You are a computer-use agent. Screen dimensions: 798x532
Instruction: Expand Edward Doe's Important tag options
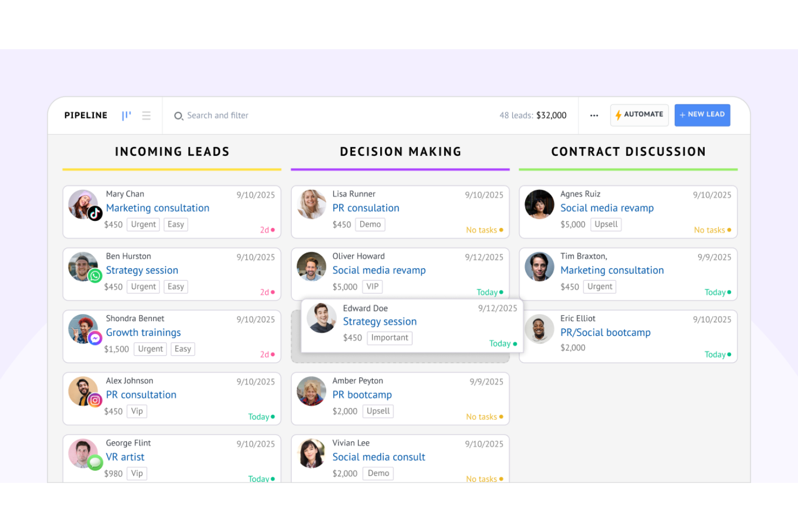click(x=389, y=337)
